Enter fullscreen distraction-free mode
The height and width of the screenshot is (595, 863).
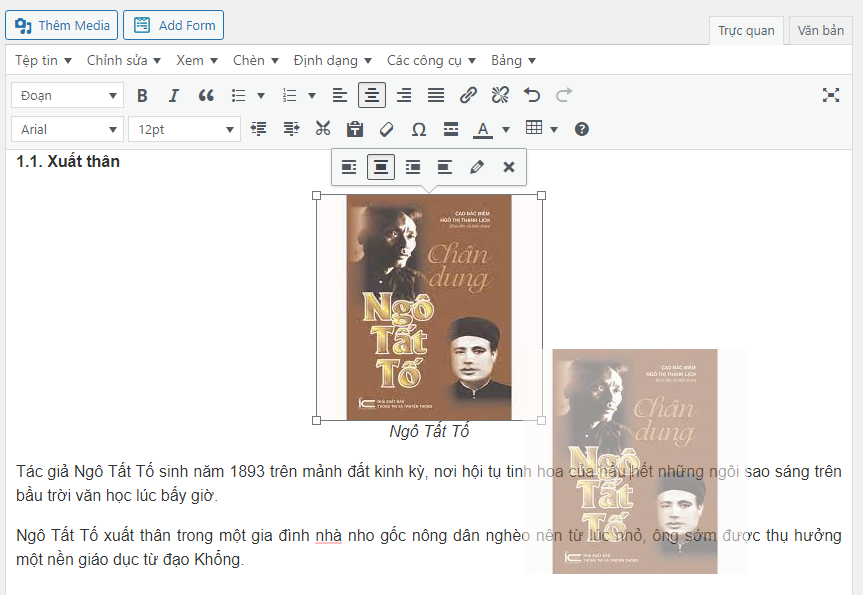tap(831, 95)
